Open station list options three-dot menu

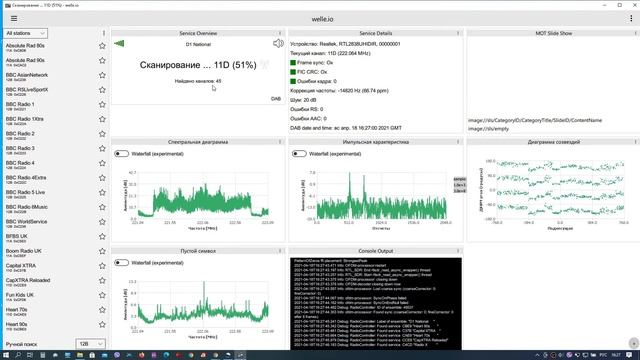[104, 33]
